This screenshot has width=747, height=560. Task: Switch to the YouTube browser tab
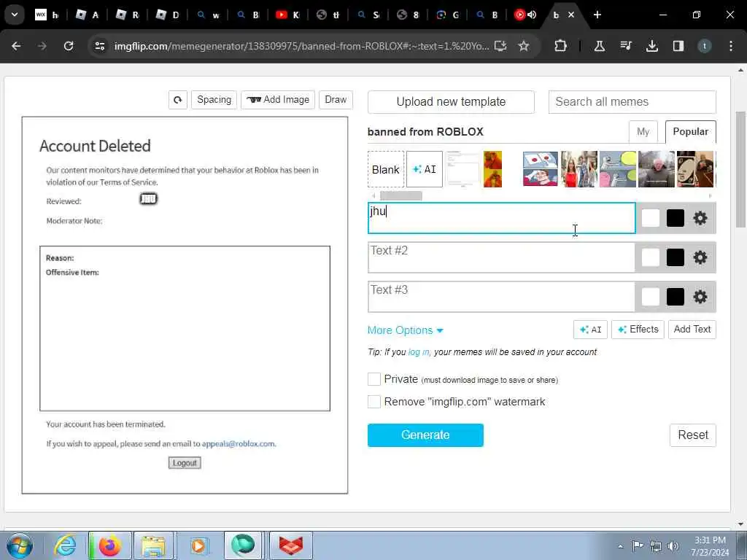[x=287, y=15]
